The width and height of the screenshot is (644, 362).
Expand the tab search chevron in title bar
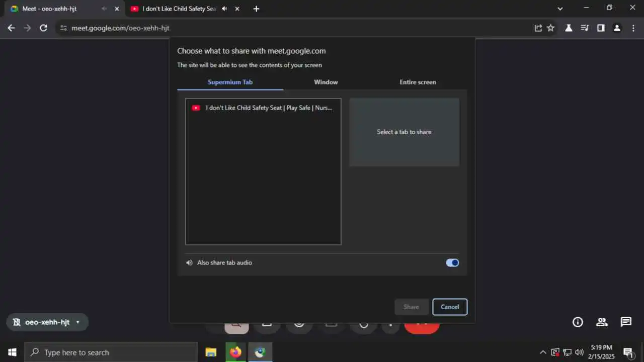pos(560,9)
